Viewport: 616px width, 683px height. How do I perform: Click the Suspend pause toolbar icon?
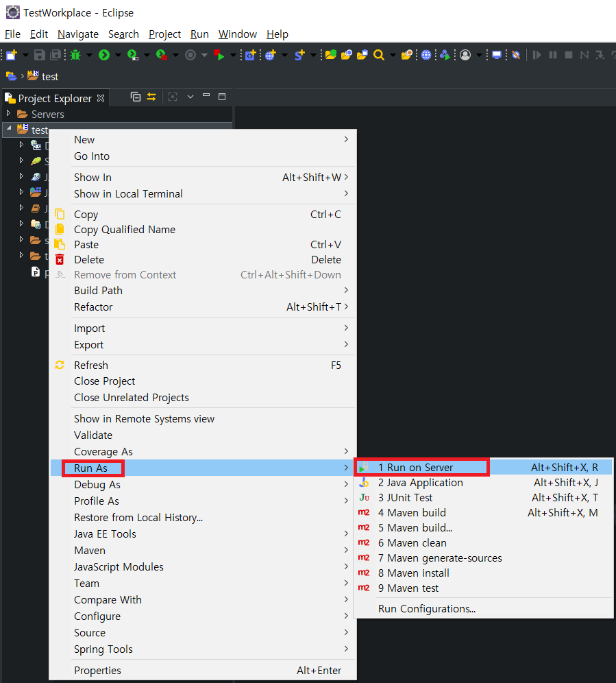(x=553, y=55)
